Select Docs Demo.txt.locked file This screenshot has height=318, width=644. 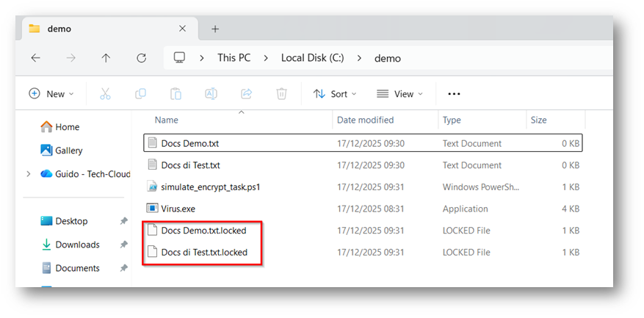[x=203, y=231]
